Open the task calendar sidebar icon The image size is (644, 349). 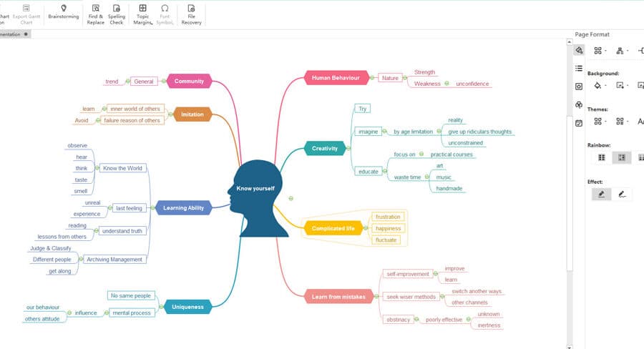pos(579,123)
